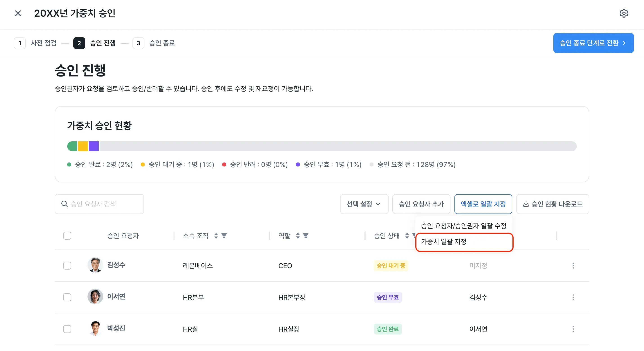Image resolution: width=644 pixels, height=351 pixels.
Task: Choose 가중치 일괄 지정 menu item
Action: 464,242
